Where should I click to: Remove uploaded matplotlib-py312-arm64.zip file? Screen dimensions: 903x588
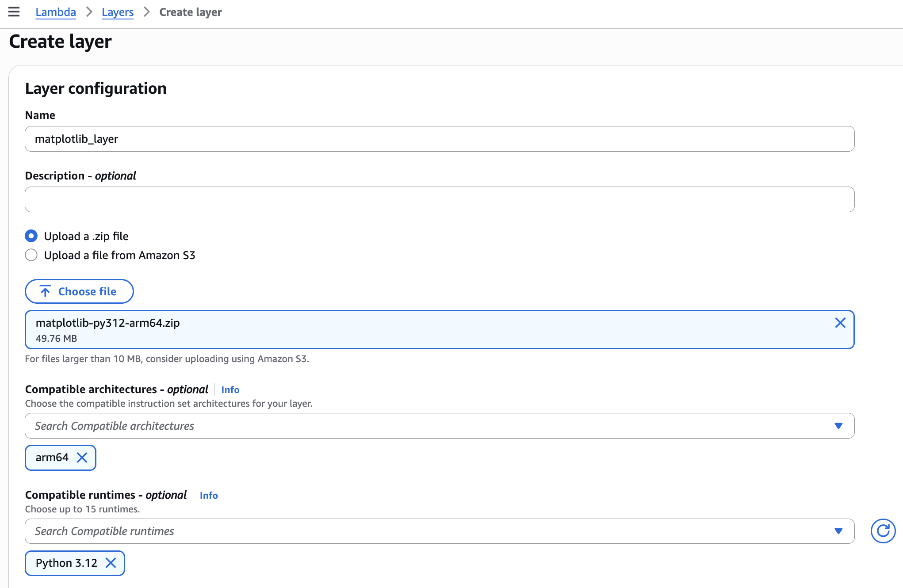(x=840, y=323)
